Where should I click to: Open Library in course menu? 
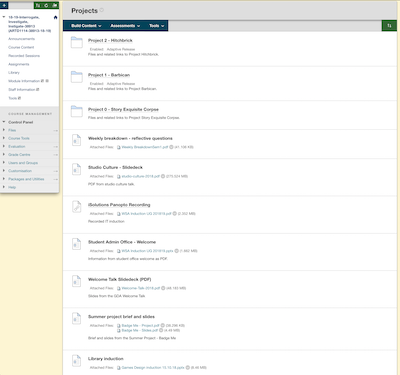(x=14, y=73)
